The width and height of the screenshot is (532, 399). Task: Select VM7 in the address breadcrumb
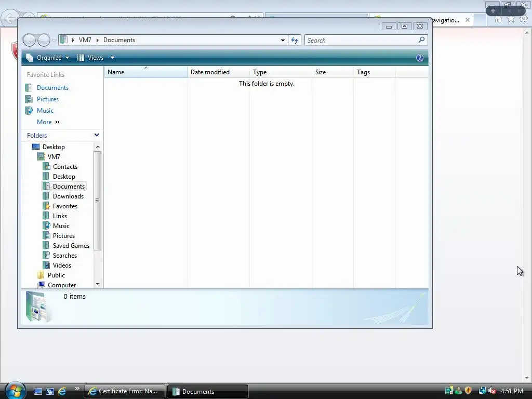[x=85, y=40]
